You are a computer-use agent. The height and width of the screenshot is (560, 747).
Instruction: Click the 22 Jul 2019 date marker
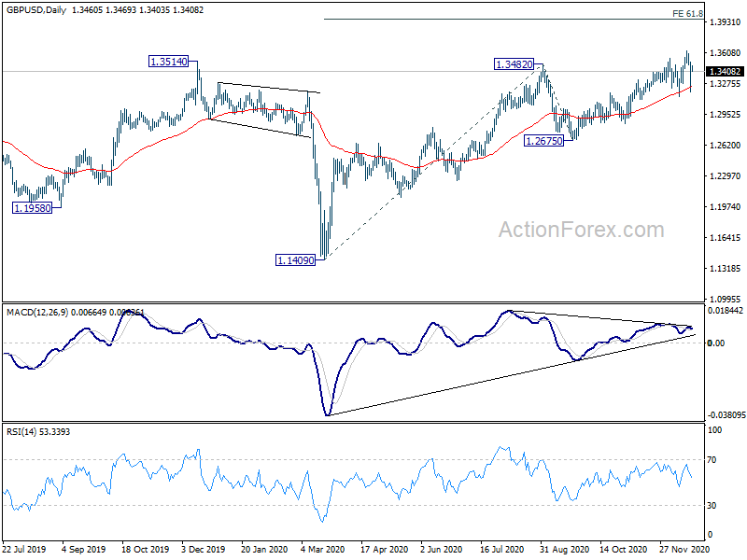coord(24,549)
